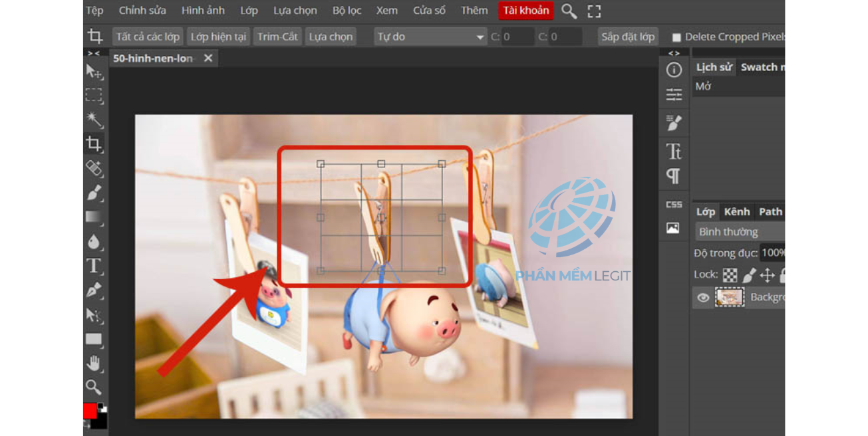868x436 pixels.
Task: Click the Độ trong đục 100% field
Action: pyautogui.click(x=772, y=253)
